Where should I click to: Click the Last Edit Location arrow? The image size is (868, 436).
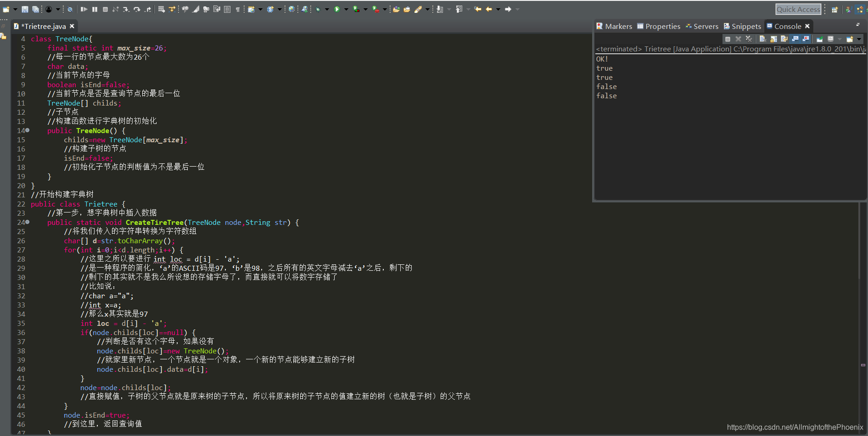coord(477,9)
